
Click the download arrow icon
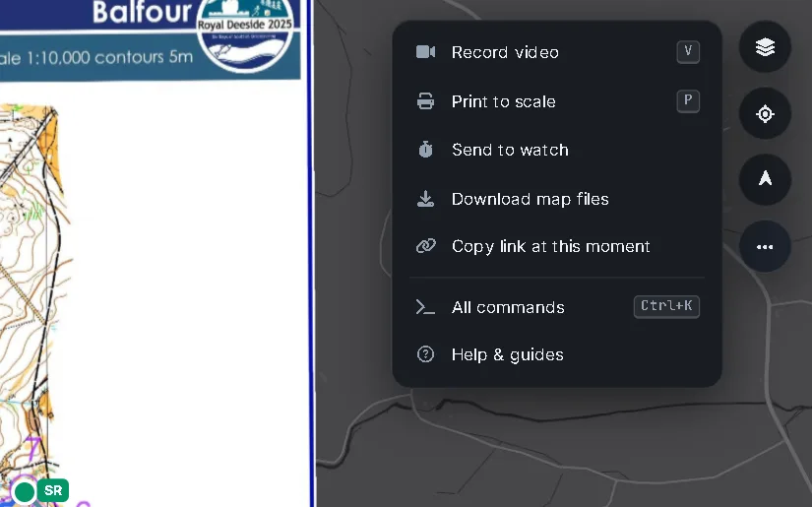(425, 199)
